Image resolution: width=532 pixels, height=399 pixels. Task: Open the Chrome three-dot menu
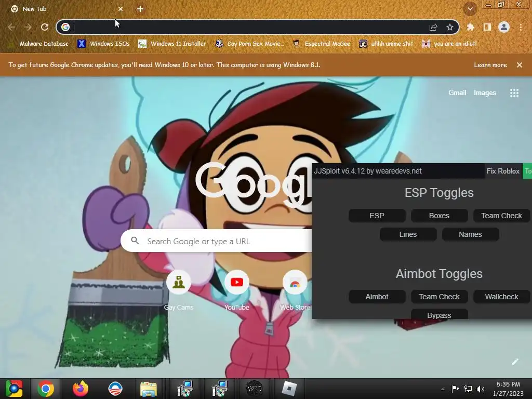pyautogui.click(x=521, y=27)
